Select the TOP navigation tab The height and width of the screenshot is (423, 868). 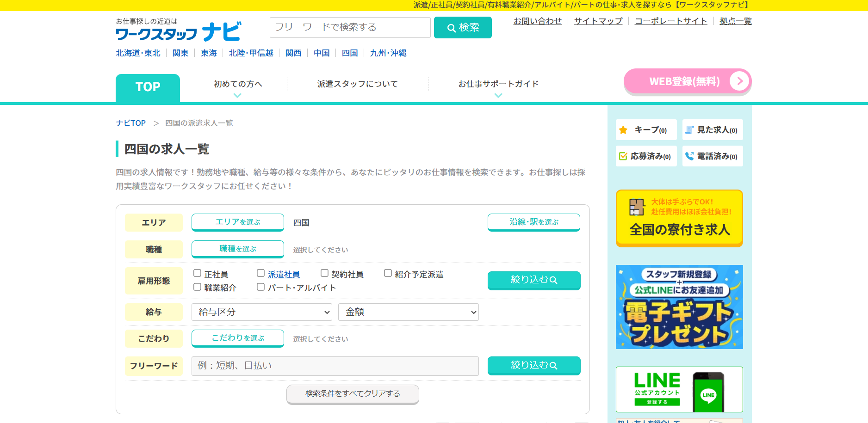148,87
